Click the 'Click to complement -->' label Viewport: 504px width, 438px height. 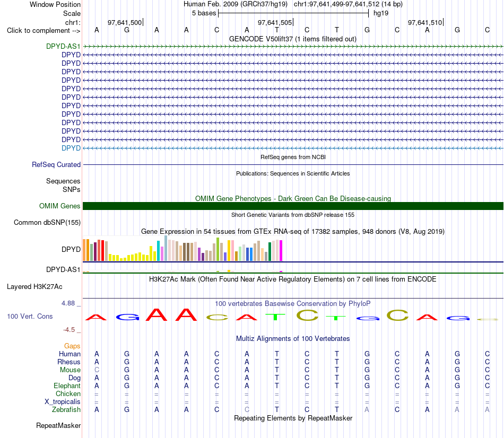pyautogui.click(x=44, y=31)
